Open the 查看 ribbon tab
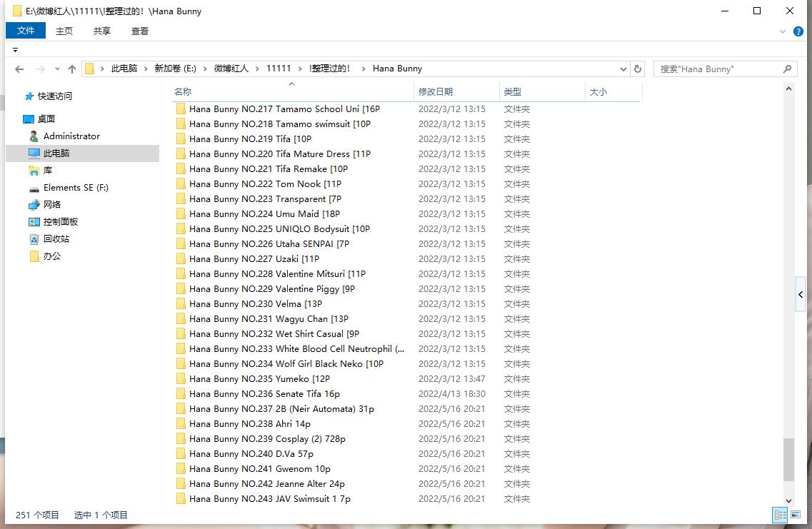Viewport: 812px width, 529px height. [x=140, y=31]
